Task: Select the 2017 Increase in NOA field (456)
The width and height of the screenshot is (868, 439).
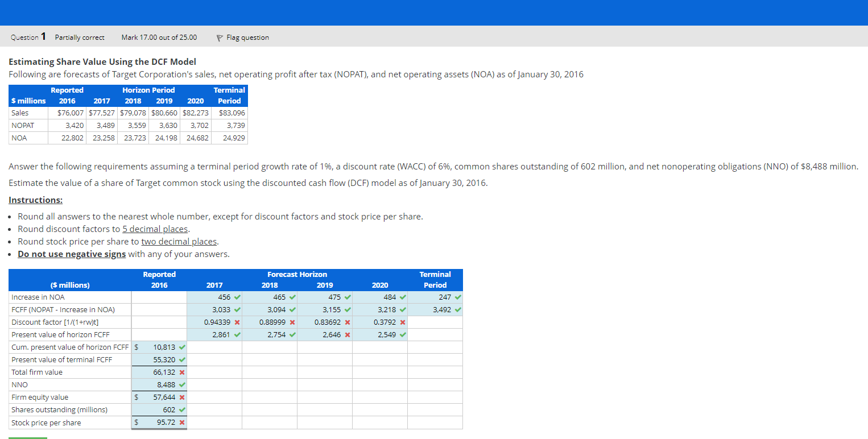Action: [214, 297]
